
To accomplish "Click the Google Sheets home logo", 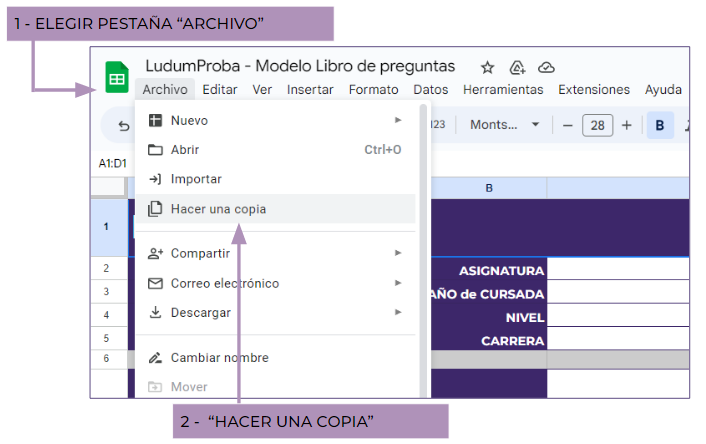I will point(117,77).
